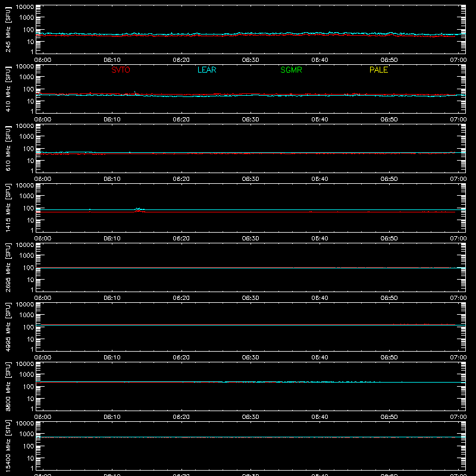Click the 1000 y-axis value on the 410 MHz plot
The image size is (476, 476).
(x=27, y=77)
